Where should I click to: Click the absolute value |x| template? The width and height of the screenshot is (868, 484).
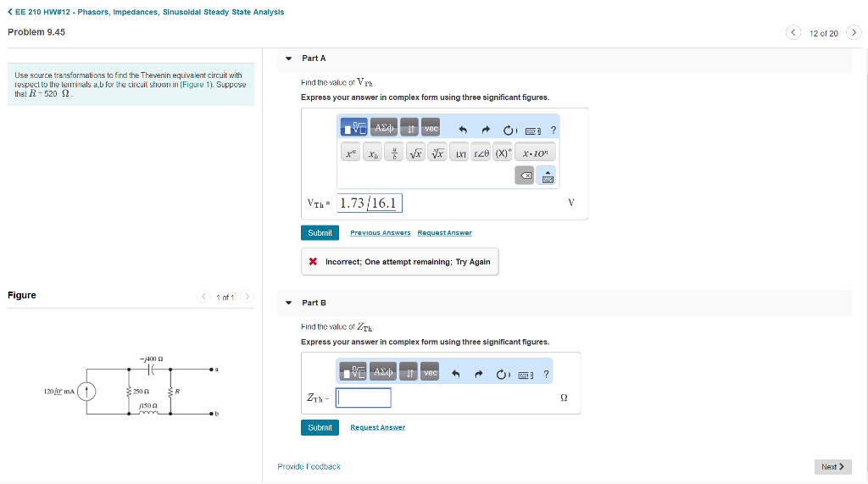click(460, 154)
